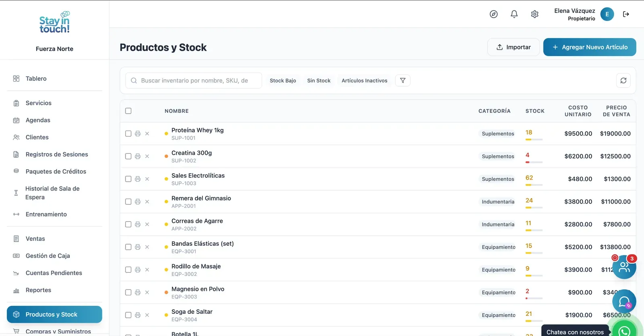Click stock level bar for Magnesio en Polvo
644x336 pixels.
pyautogui.click(x=534, y=298)
